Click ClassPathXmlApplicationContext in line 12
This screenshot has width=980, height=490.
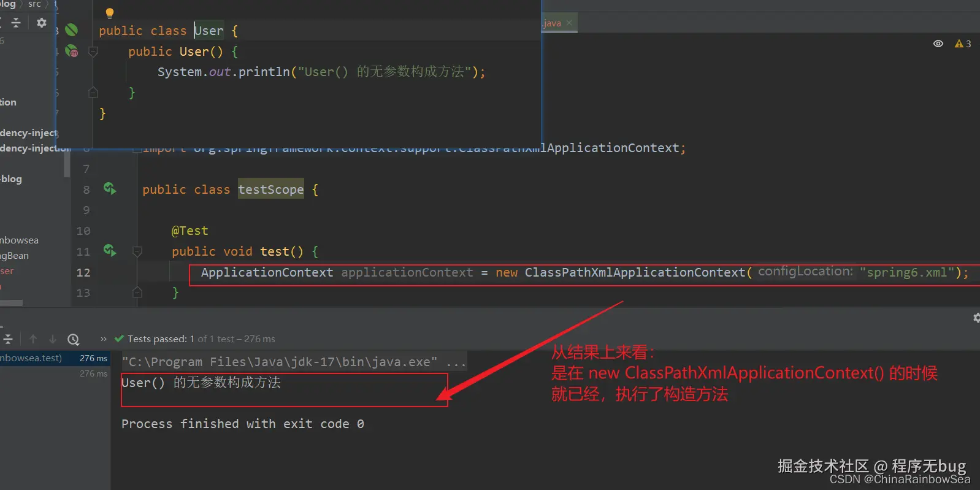pyautogui.click(x=635, y=272)
